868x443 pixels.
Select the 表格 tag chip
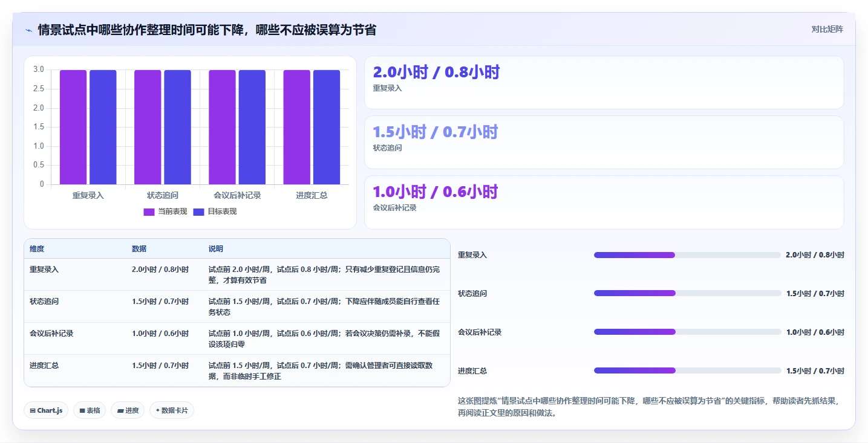90,410
